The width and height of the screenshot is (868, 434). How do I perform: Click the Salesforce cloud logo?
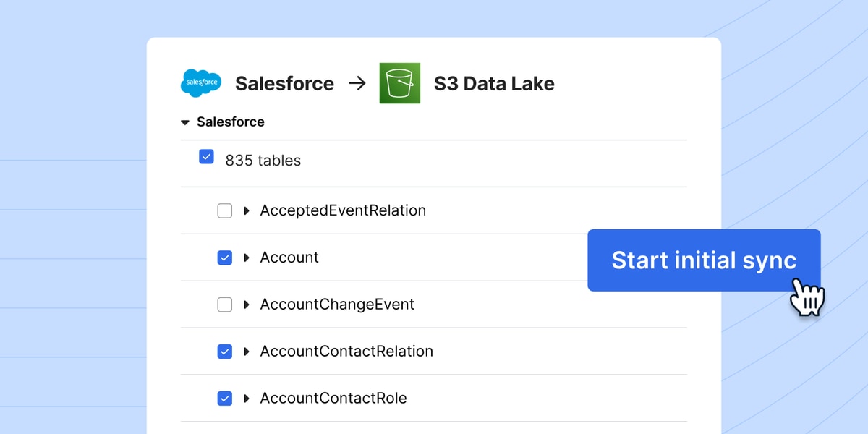click(x=200, y=83)
